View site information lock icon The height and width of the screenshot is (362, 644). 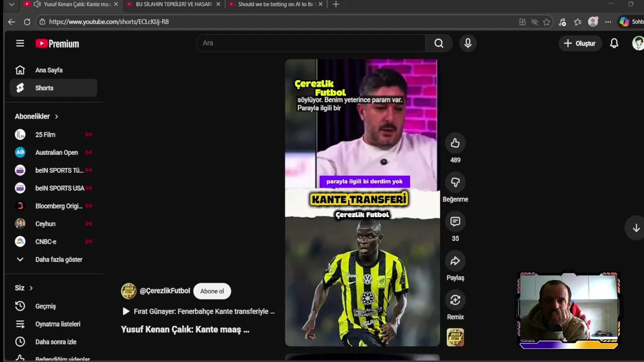point(42,22)
